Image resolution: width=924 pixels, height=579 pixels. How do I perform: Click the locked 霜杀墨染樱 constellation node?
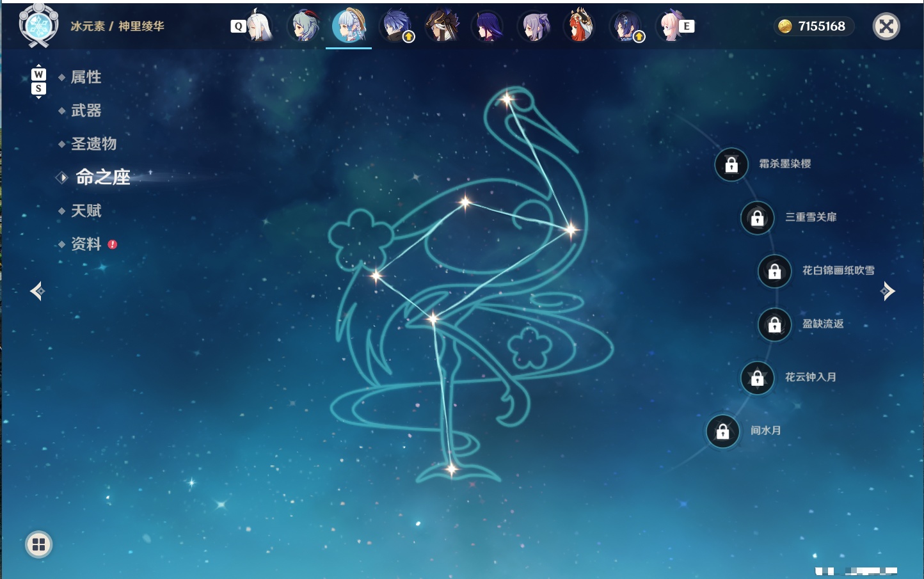click(x=731, y=164)
